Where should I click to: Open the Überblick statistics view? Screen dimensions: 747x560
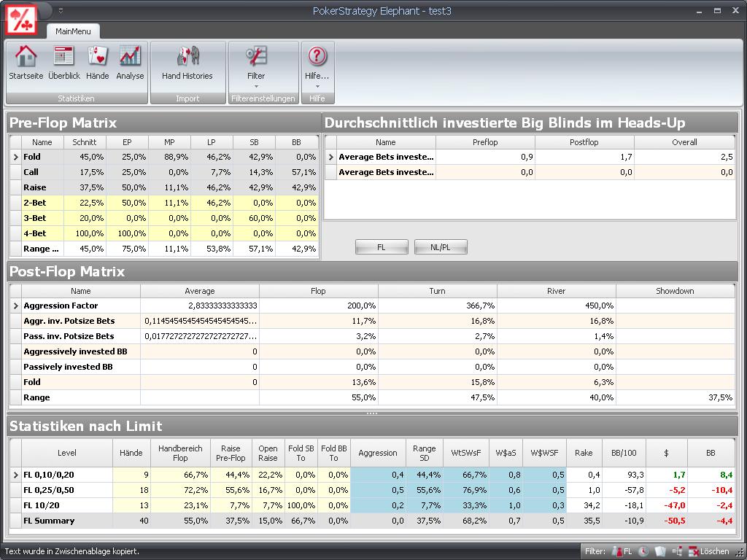tap(64, 63)
